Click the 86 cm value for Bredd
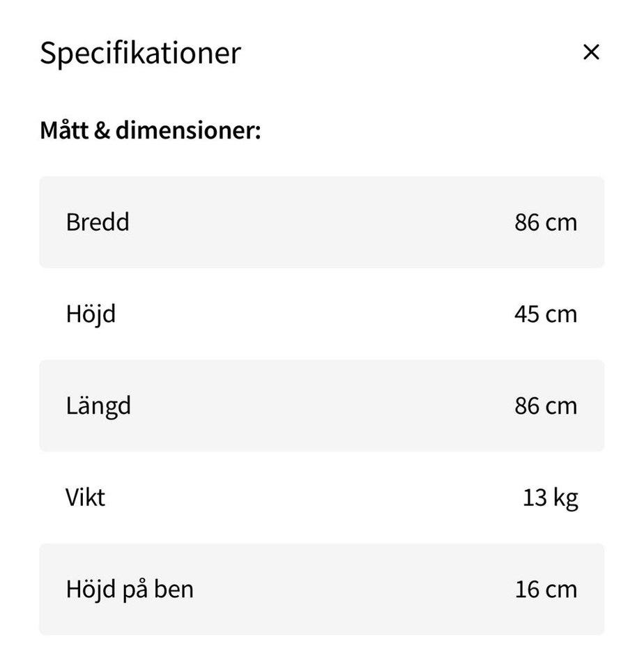This screenshot has width=644, height=669. [546, 222]
